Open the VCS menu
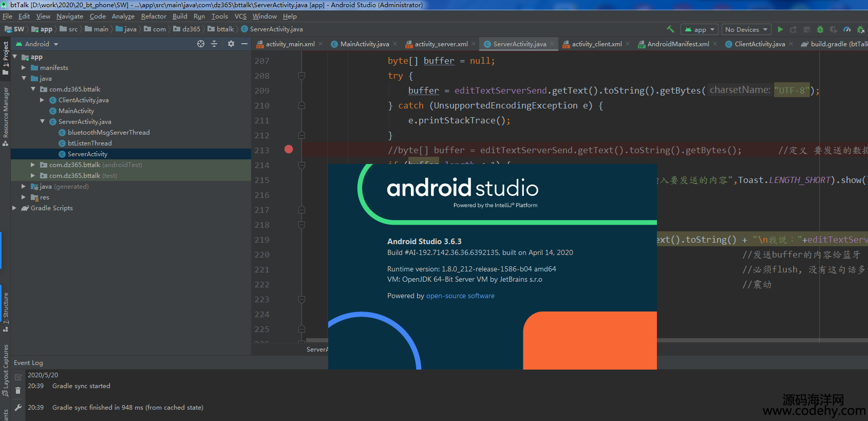868x421 pixels. (x=240, y=16)
